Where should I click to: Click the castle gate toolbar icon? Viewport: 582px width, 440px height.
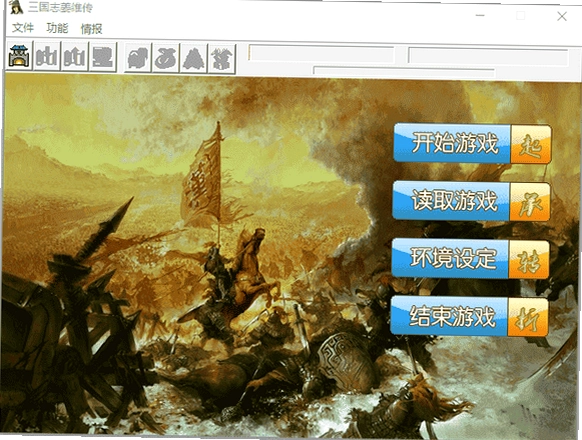click(19, 56)
